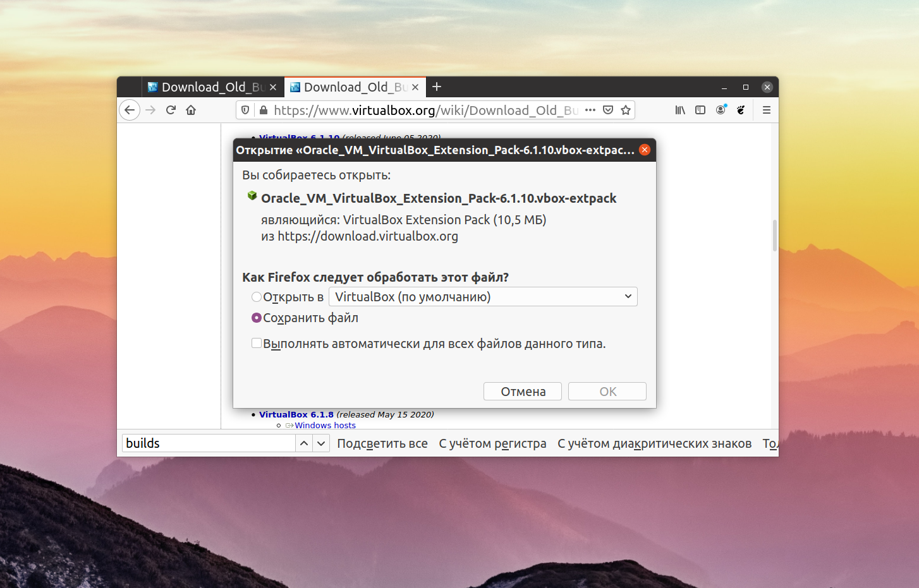Toggle 'С учётом регистра' find option

click(x=492, y=443)
